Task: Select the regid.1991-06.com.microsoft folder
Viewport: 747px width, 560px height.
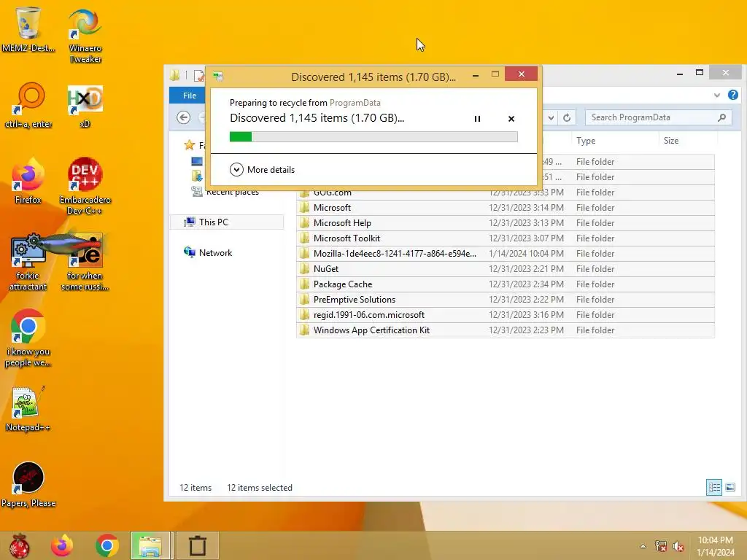Action: tap(505, 315)
